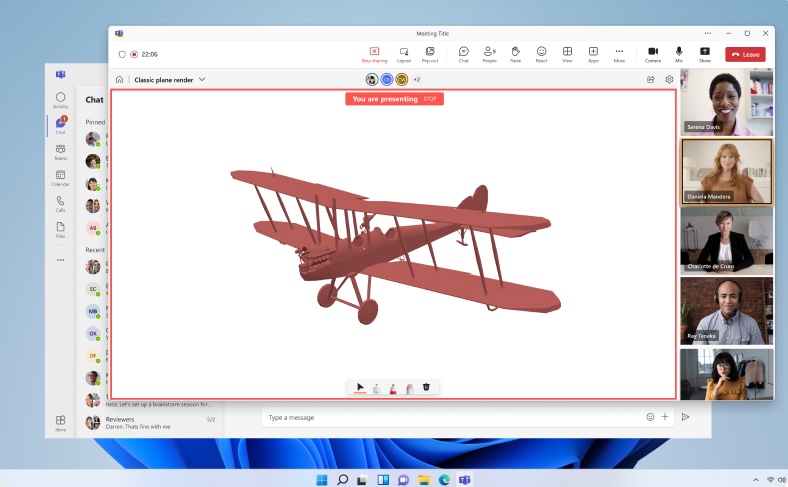
Task: Open the More actions menu in toolbar
Action: tap(619, 54)
